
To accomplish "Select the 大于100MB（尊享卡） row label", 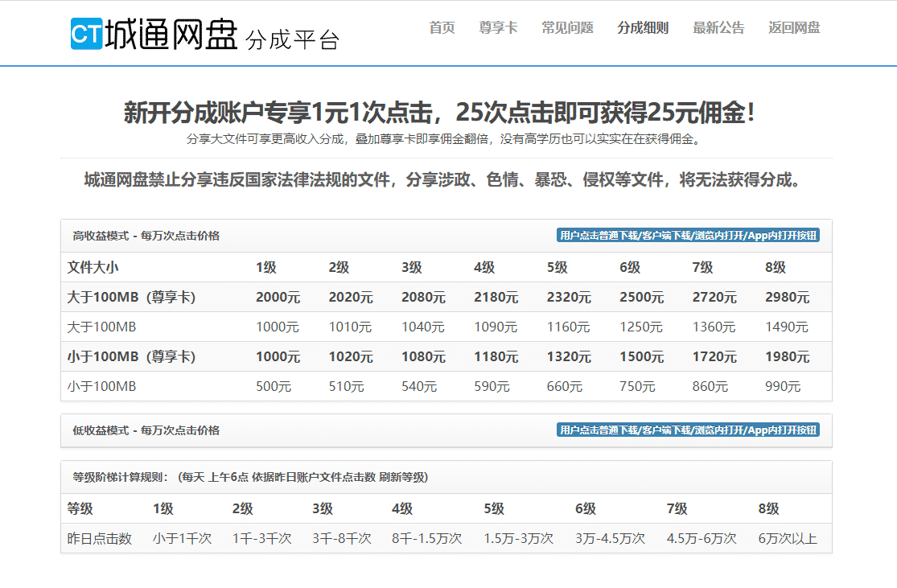I will click(131, 297).
